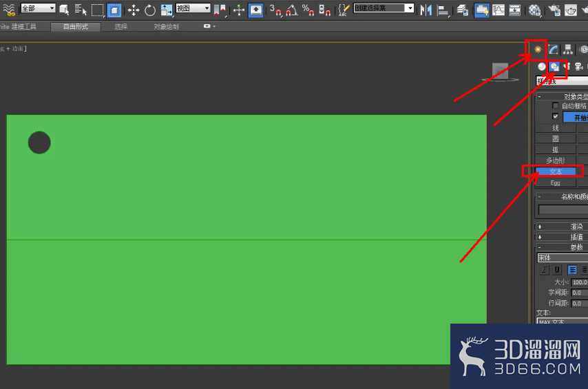Open the Rendered Frame Window icon

click(x=570, y=10)
